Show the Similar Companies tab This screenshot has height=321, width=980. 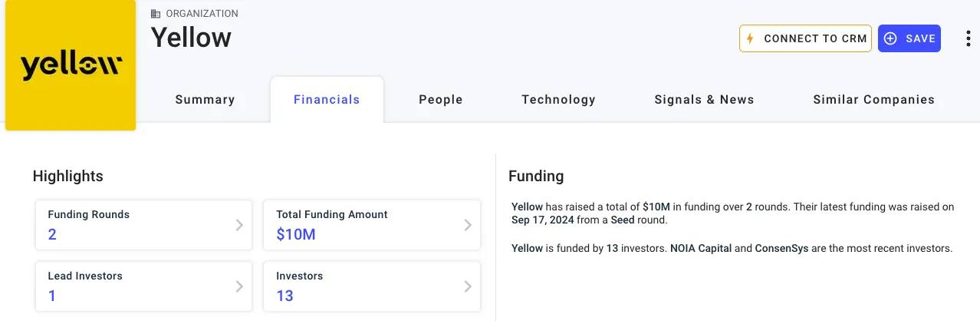point(873,100)
